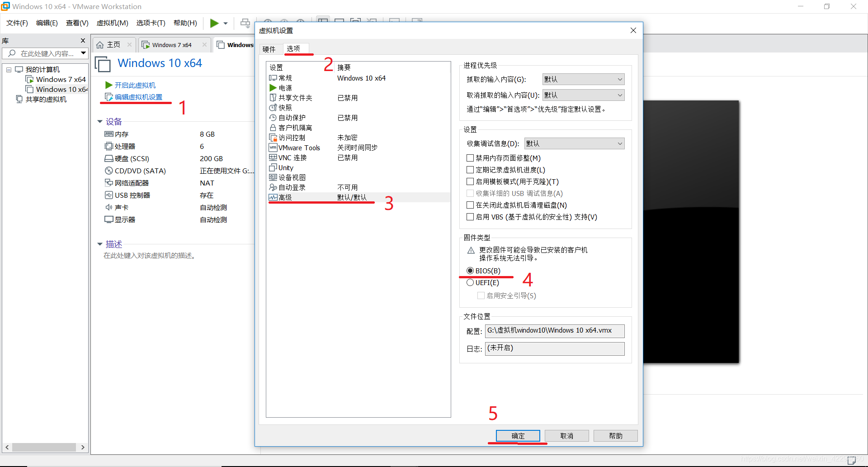868x467 pixels.
Task: Switch to 硬件 tab in settings dialog
Action: click(x=269, y=49)
